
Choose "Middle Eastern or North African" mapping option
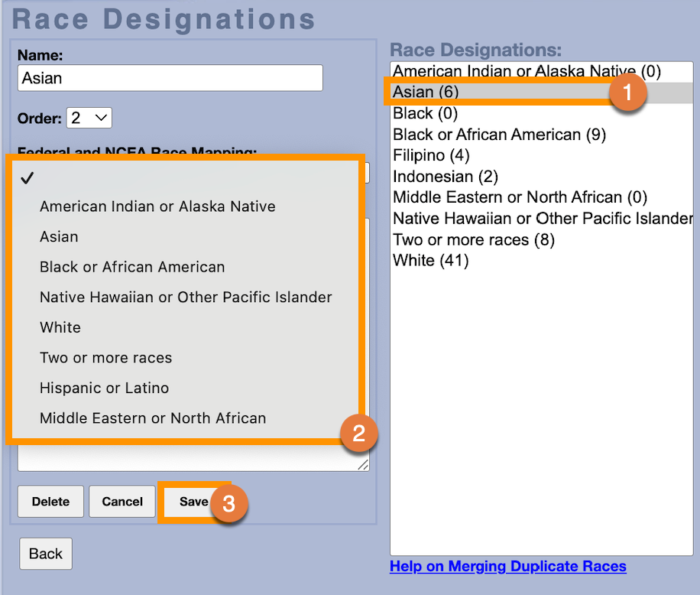pos(153,418)
